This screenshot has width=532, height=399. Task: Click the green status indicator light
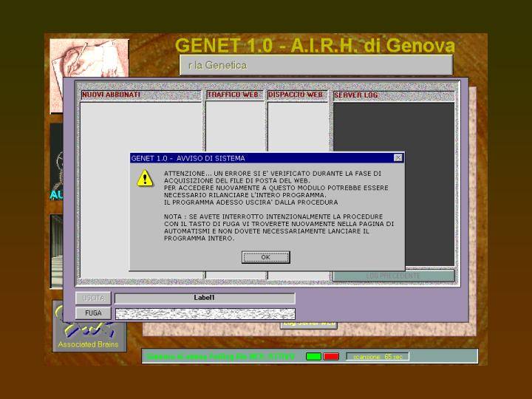click(x=313, y=357)
